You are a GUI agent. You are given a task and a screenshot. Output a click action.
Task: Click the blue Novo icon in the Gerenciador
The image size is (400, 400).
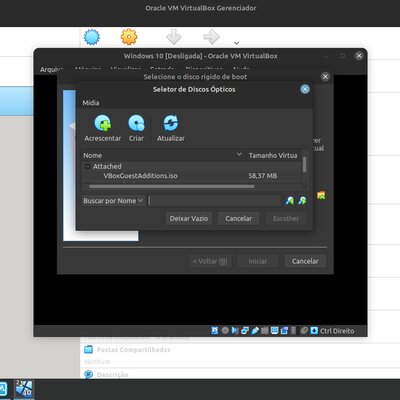pyautogui.click(x=92, y=37)
